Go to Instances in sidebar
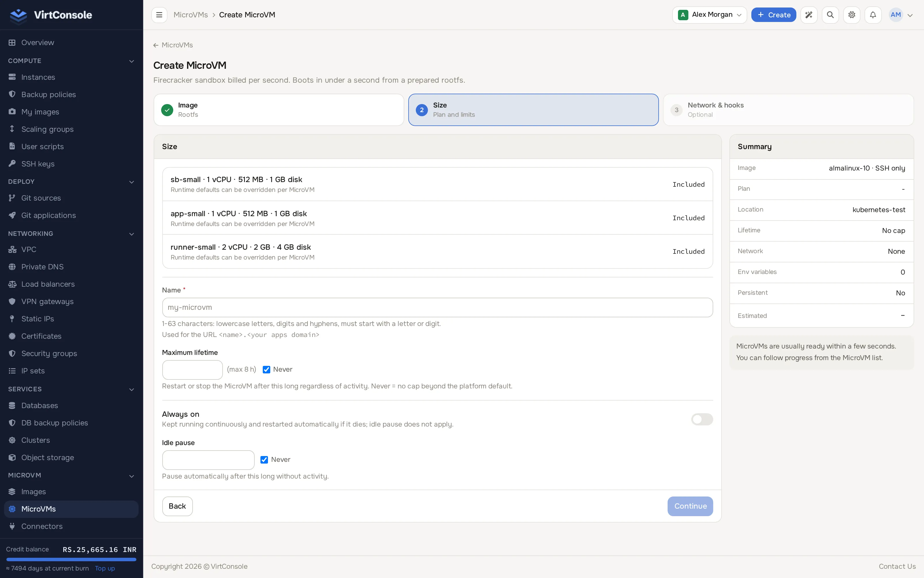 point(71,77)
